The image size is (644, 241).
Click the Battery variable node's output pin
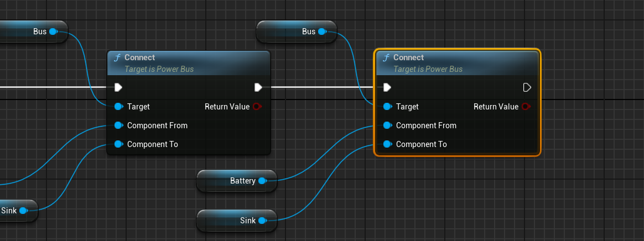pos(262,181)
